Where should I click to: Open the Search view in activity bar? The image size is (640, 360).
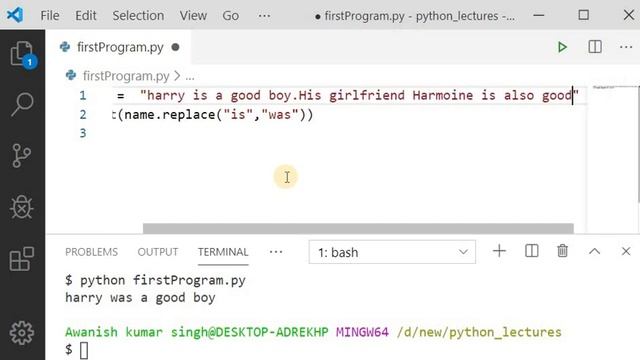click(x=22, y=104)
